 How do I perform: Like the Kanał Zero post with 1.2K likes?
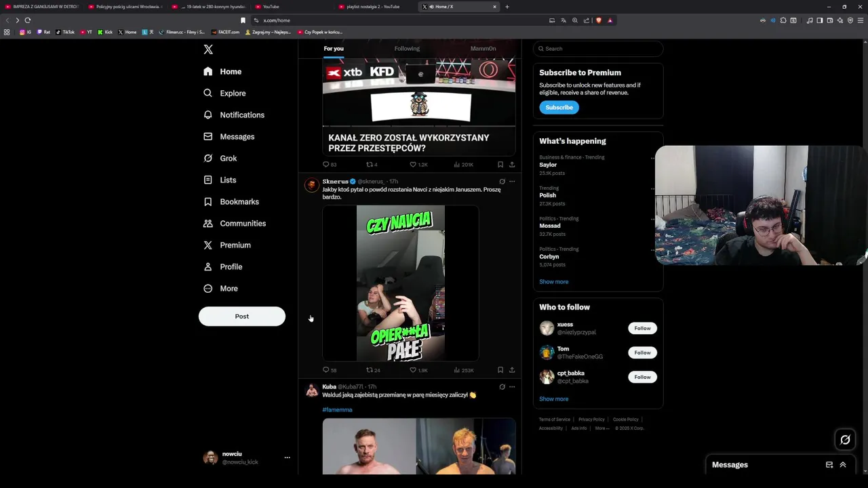(x=413, y=164)
